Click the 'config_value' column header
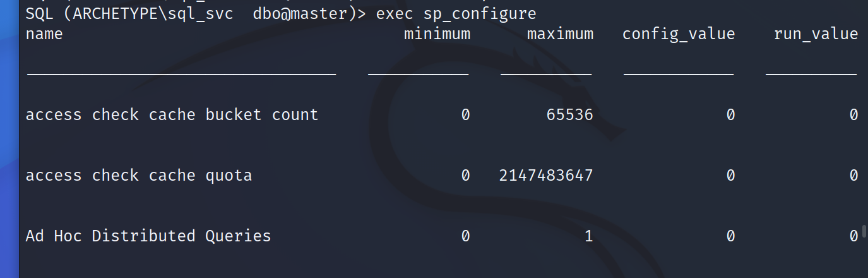 point(679,34)
